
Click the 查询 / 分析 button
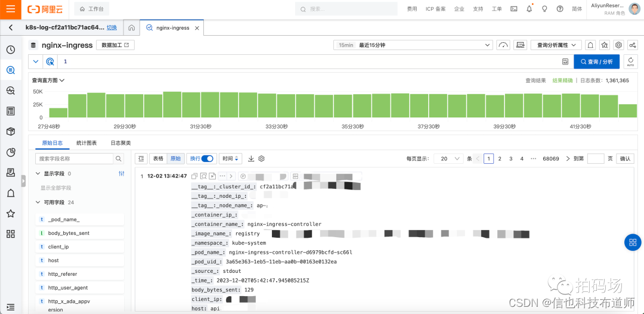pyautogui.click(x=596, y=61)
